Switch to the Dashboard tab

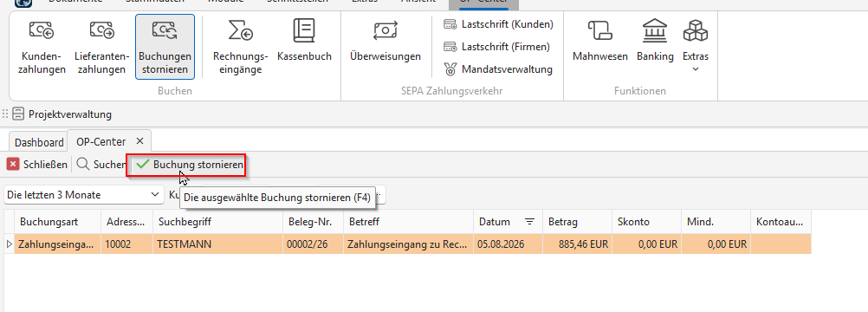(x=39, y=142)
